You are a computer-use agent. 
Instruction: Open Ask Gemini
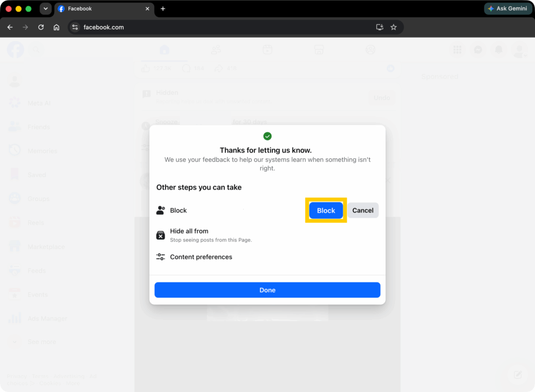point(508,8)
